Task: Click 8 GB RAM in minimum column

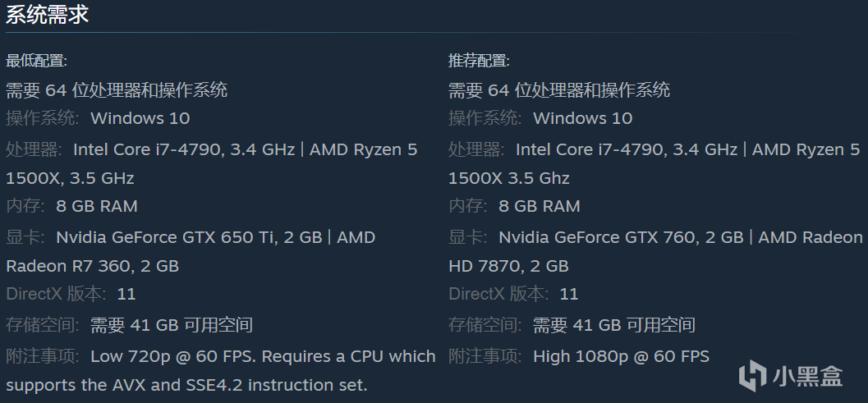Action: (97, 206)
